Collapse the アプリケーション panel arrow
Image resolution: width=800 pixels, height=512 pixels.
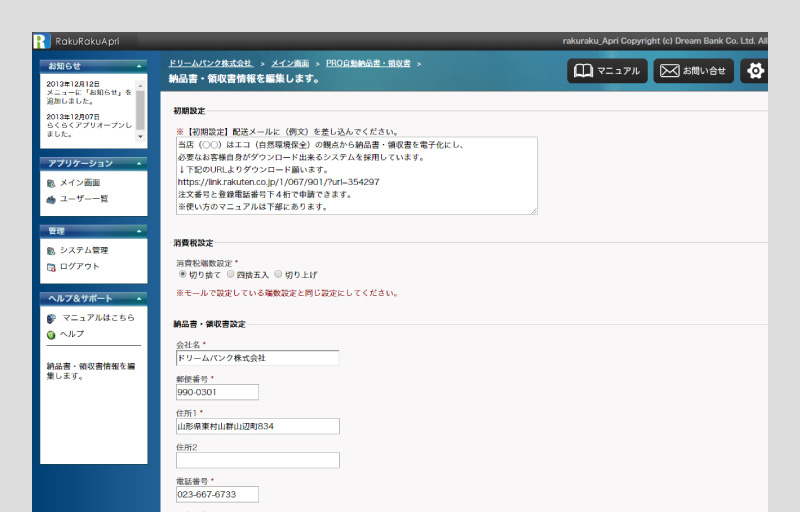tap(139, 164)
